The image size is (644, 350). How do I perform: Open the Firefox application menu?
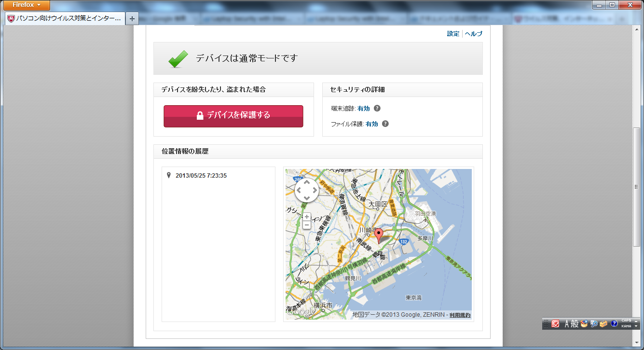click(27, 5)
